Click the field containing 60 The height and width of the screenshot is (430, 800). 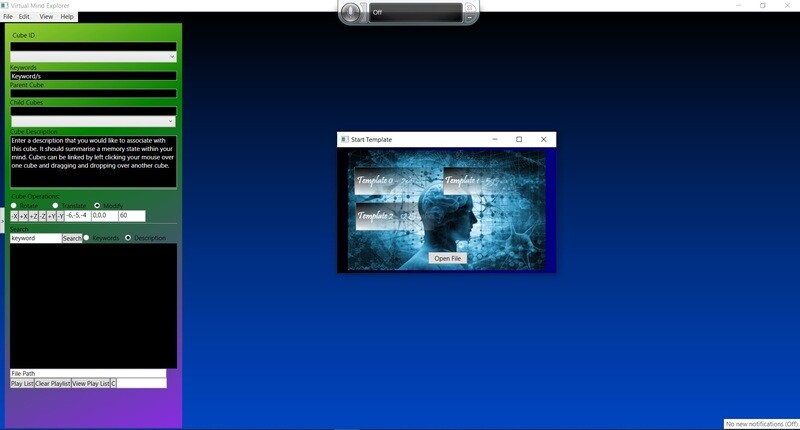click(x=132, y=216)
